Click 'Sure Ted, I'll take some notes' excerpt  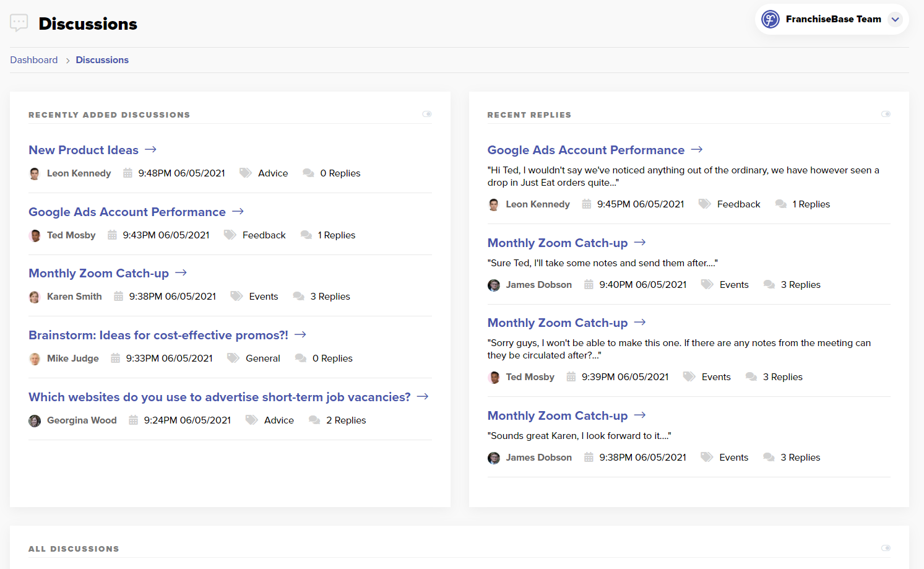click(x=603, y=263)
